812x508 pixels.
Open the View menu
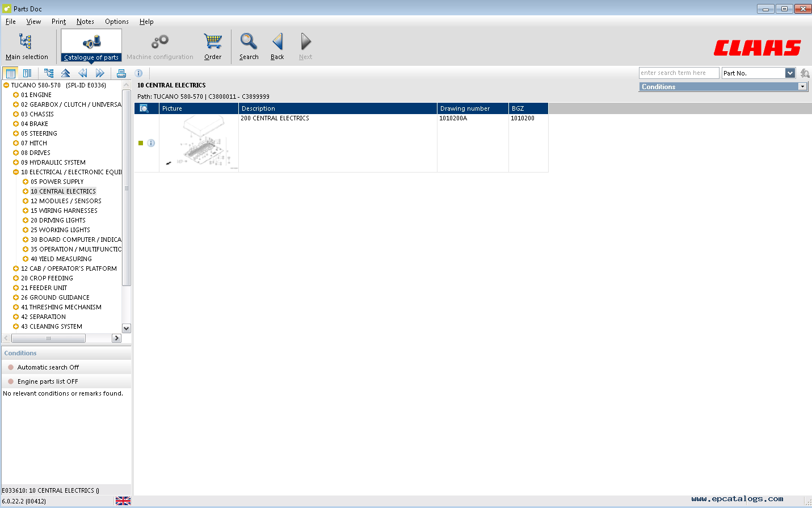[x=33, y=22]
